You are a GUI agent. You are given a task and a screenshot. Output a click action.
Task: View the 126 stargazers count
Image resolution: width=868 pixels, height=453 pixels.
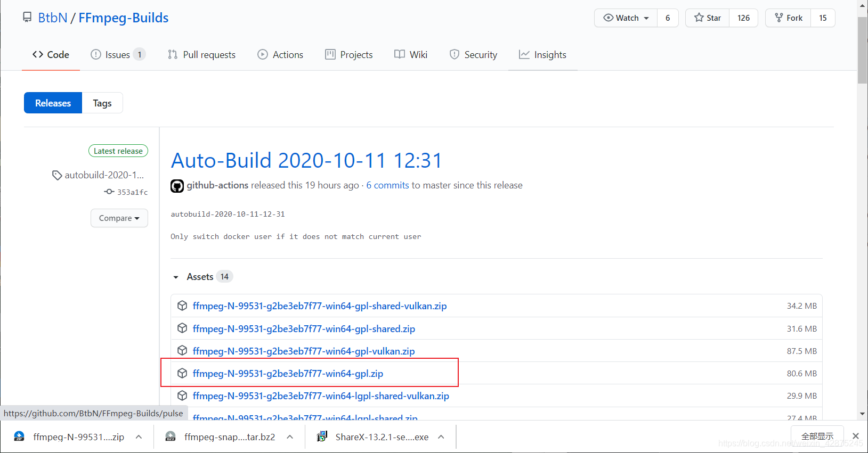(x=743, y=18)
